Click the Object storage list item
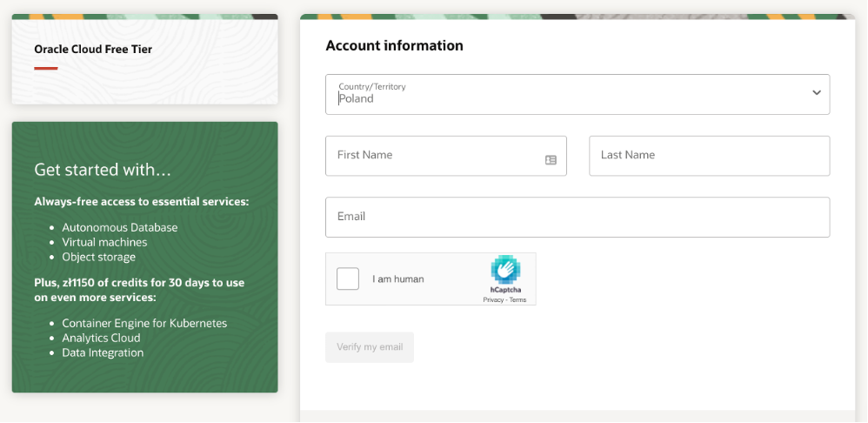 [x=98, y=257]
